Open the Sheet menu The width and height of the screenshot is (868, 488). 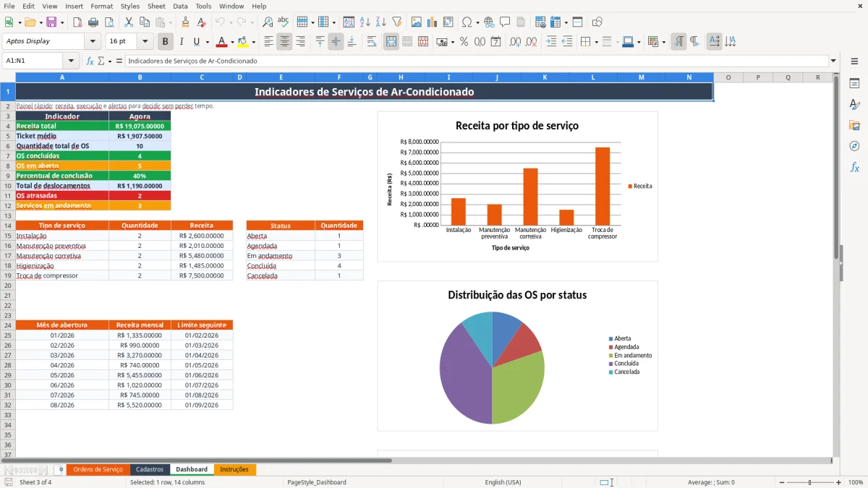coord(156,6)
